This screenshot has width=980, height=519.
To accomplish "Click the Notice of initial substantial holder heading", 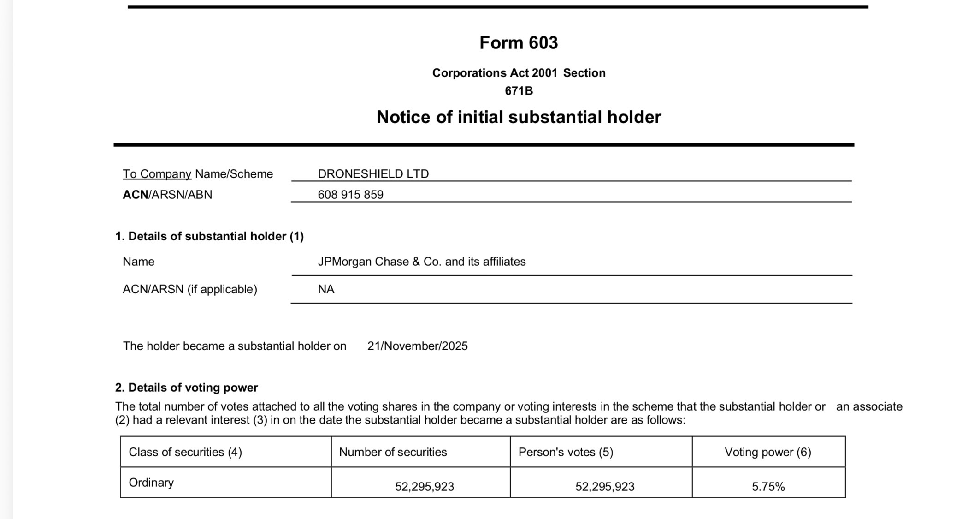I will click(x=519, y=117).
